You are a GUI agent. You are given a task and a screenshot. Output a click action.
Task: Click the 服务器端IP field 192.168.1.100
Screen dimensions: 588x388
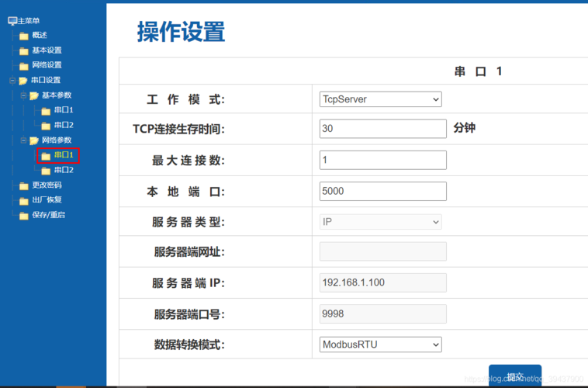383,282
